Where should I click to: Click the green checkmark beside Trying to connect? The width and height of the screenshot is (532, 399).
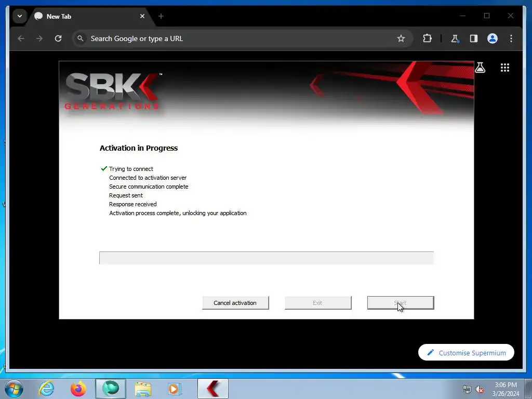pos(104,169)
